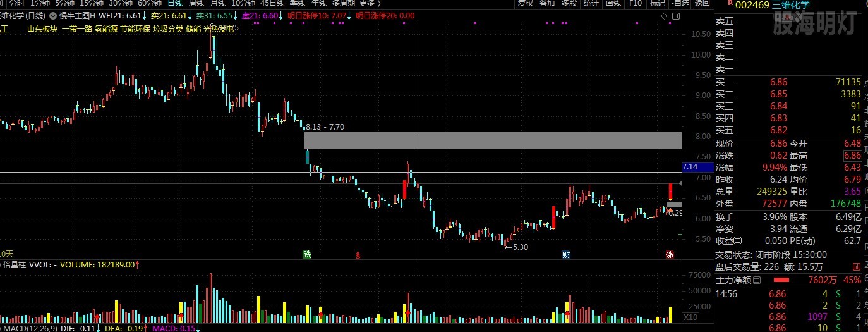Select the 5分钟 period tab
Screen dimensions: 868x332
64,3
